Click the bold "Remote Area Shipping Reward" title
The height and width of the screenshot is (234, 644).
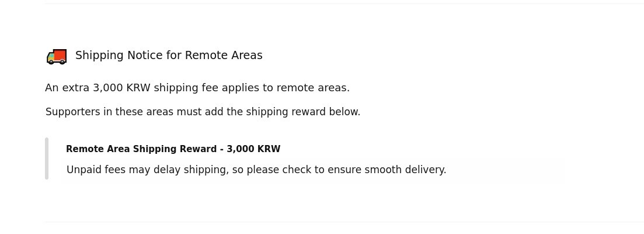pos(141,149)
